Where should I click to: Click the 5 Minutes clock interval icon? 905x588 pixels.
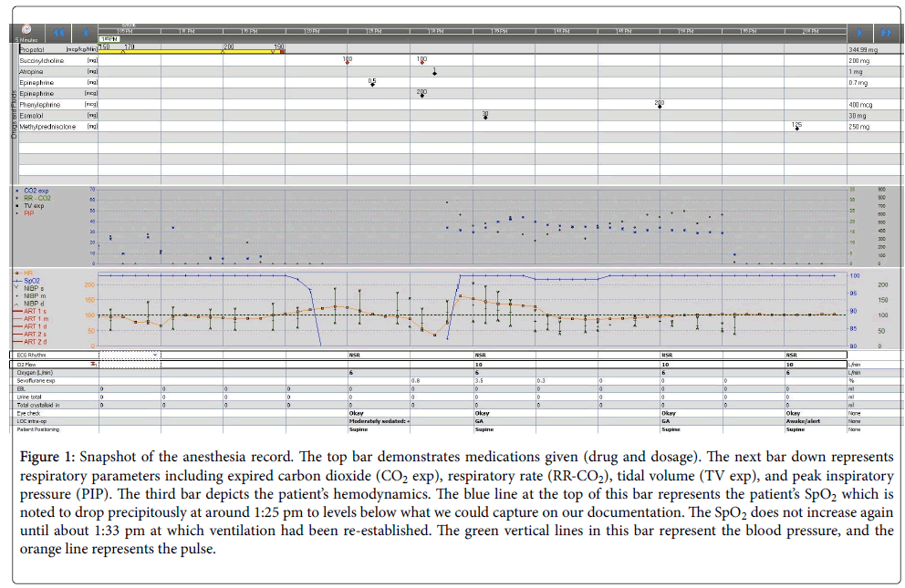coord(25,30)
